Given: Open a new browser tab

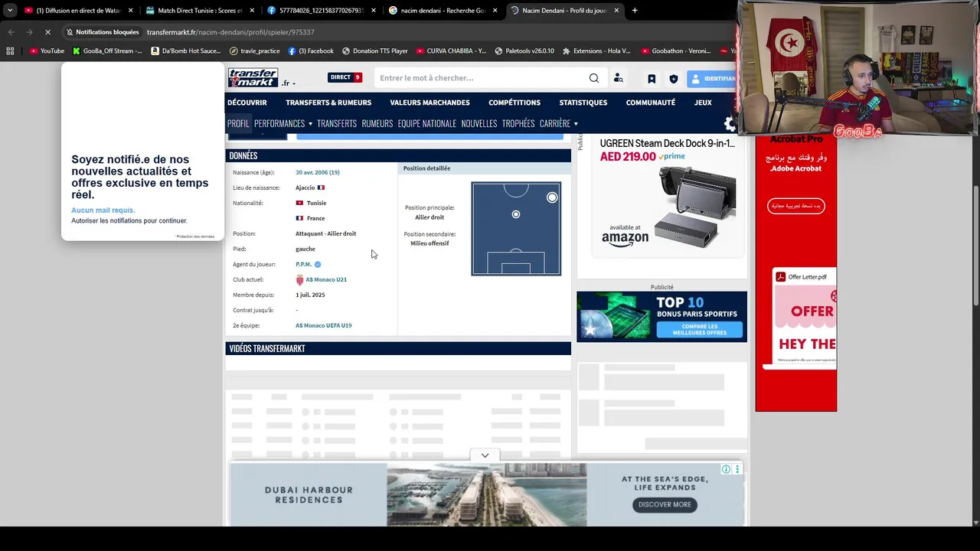Looking at the screenshot, I should [635, 11].
